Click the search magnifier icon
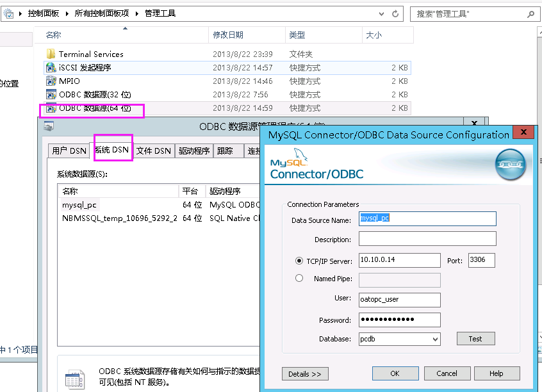 pyautogui.click(x=530, y=14)
